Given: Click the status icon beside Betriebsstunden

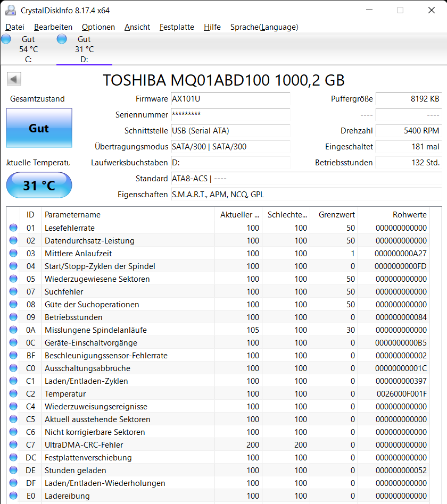Looking at the screenshot, I should point(12,317).
